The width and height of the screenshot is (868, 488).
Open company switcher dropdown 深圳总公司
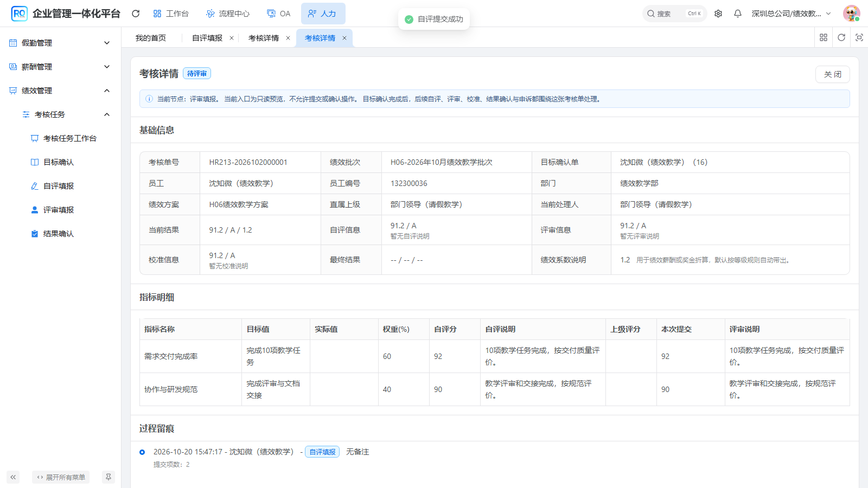791,14
